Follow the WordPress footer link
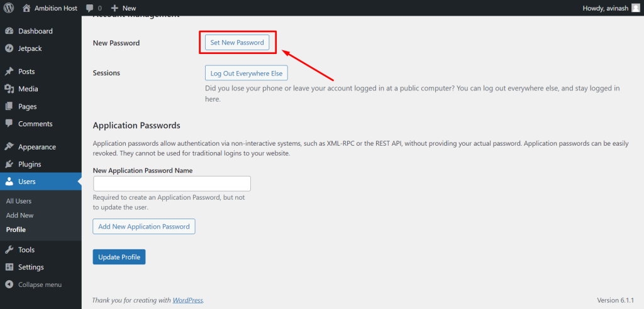Screen dimensions: 644x309 187,300
